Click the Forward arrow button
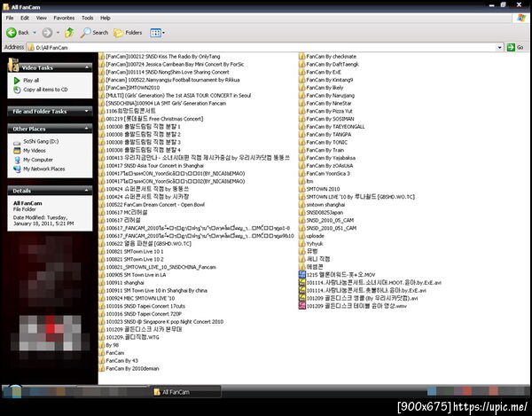532x416 pixels. [x=47, y=33]
